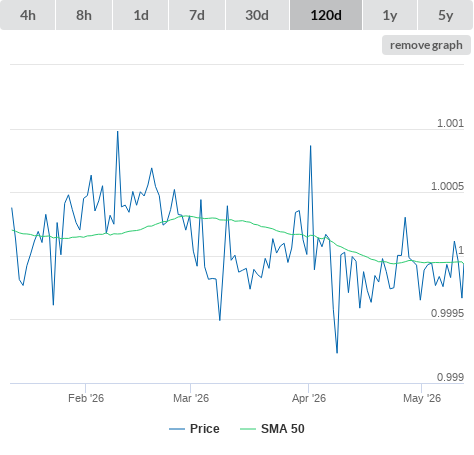
Task: Open the 7d time range view
Action: pos(197,15)
